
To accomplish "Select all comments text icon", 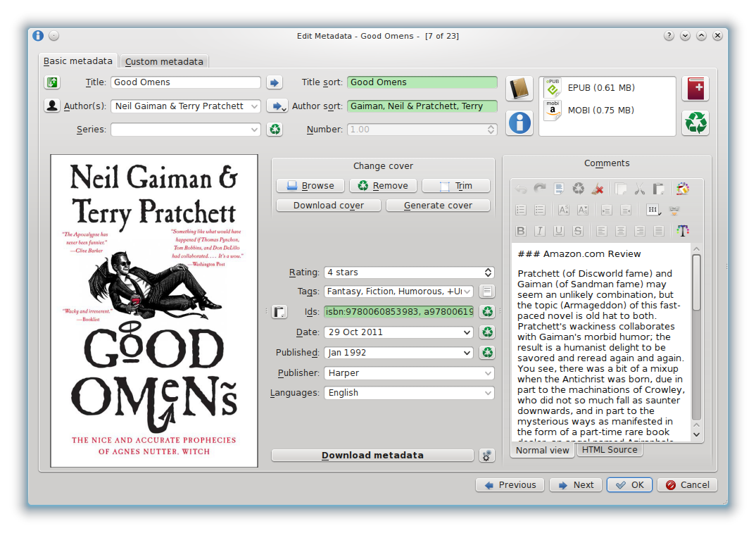I will [x=559, y=189].
